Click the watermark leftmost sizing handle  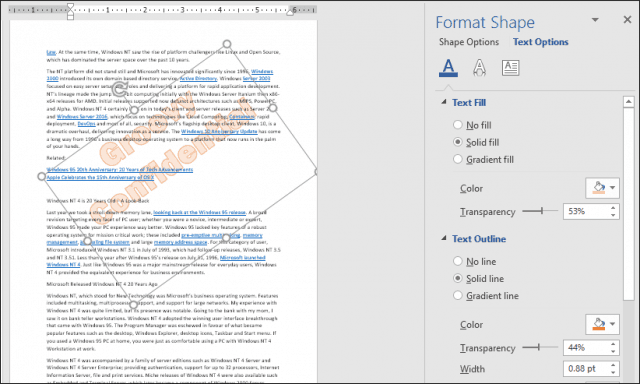pyautogui.click(x=42, y=176)
